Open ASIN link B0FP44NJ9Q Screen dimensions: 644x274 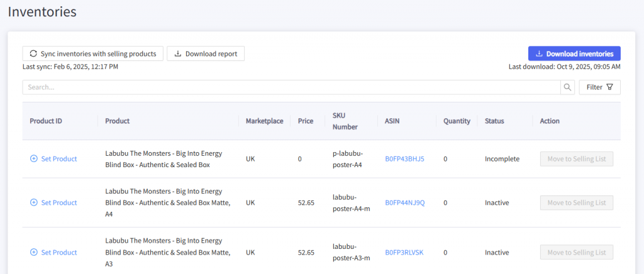coord(404,202)
